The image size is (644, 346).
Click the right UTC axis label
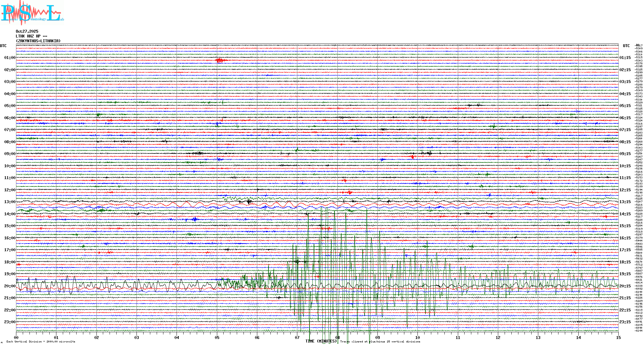[626, 46]
